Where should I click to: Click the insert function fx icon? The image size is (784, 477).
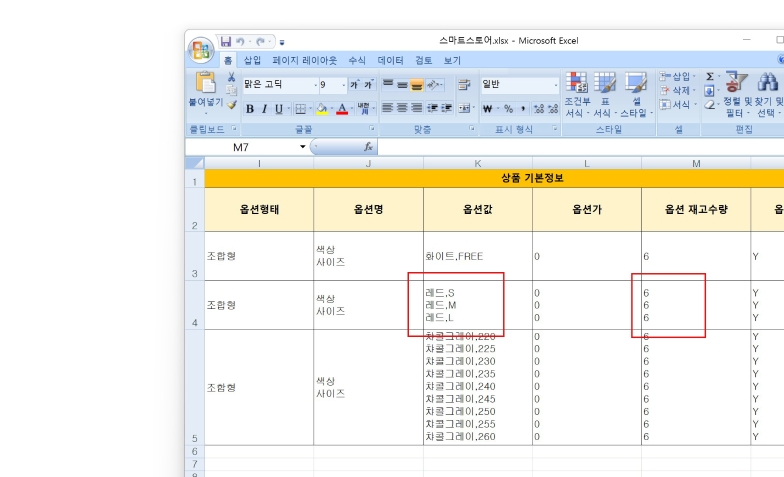point(368,147)
